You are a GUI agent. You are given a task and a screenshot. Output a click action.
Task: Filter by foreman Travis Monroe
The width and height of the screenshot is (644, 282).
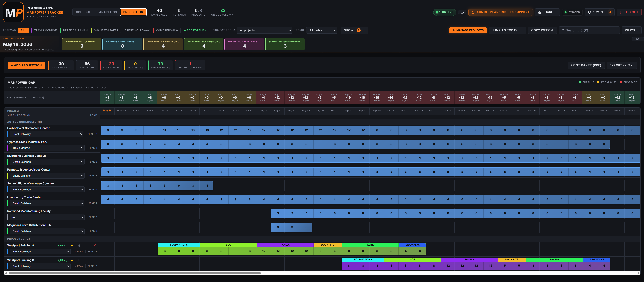click(45, 30)
